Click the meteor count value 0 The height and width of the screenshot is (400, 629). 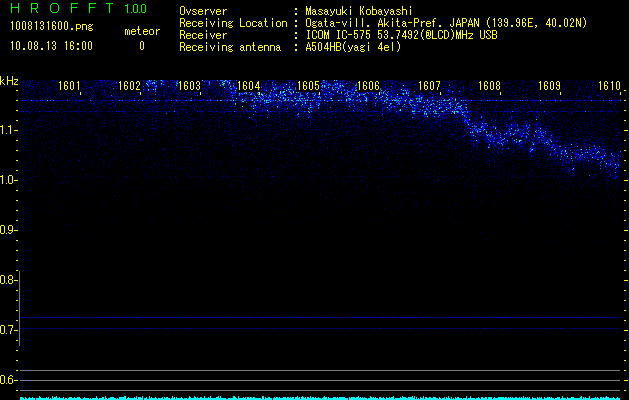click(142, 46)
